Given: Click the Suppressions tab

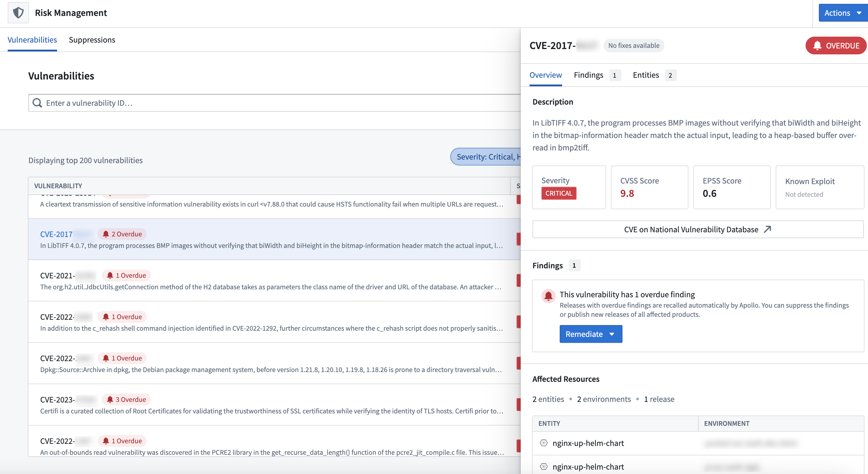Looking at the screenshot, I should click(x=92, y=39).
